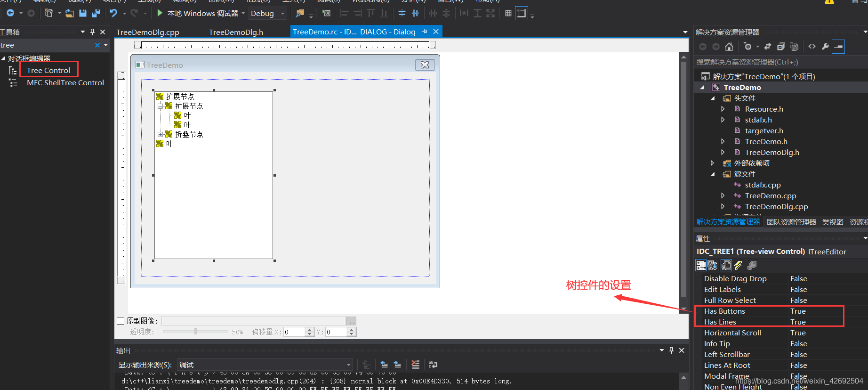Expand the Resource.h node
Screen dimensions: 868x390
click(723, 109)
